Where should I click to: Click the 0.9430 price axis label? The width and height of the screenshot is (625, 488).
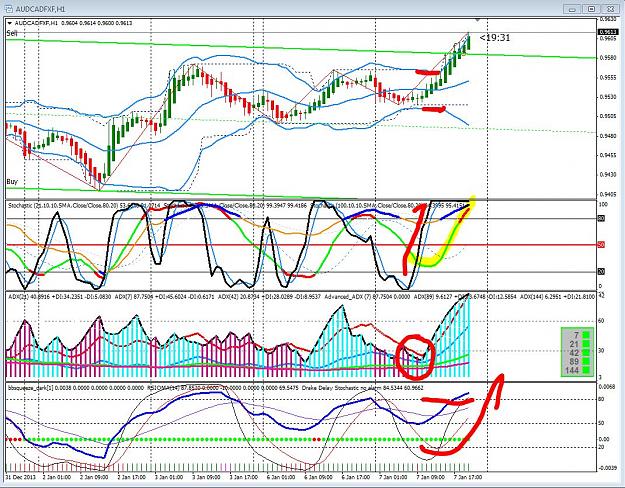[x=607, y=175]
